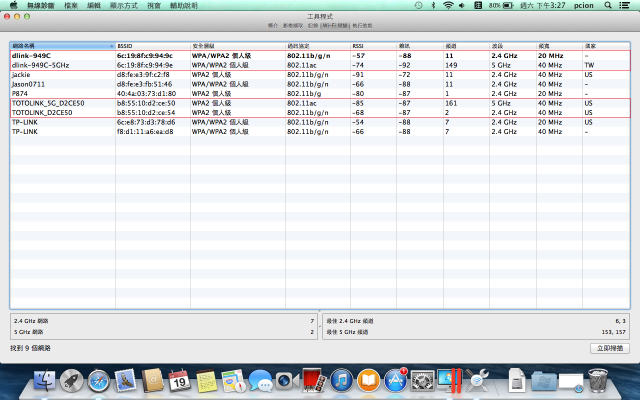Sort by 頻寬 column header

pyautogui.click(x=559, y=46)
